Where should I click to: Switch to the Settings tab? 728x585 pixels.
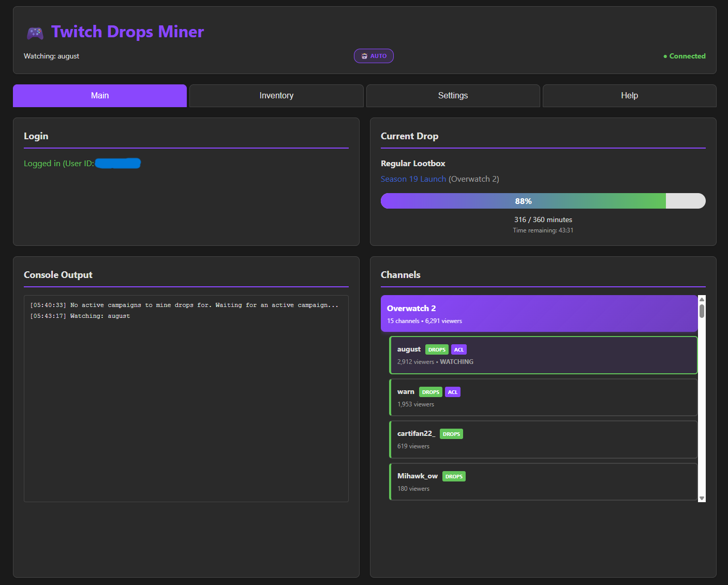[x=453, y=96]
